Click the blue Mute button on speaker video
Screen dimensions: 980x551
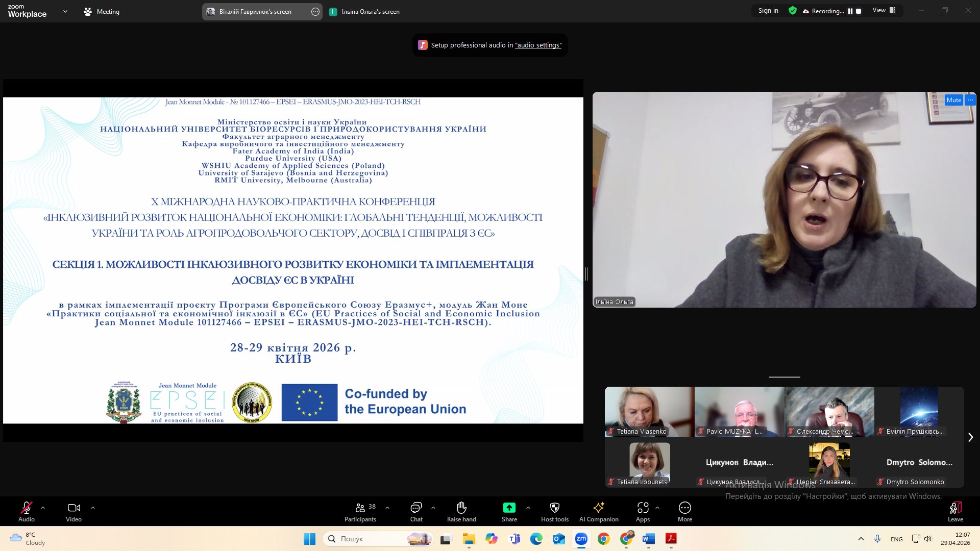pos(953,100)
